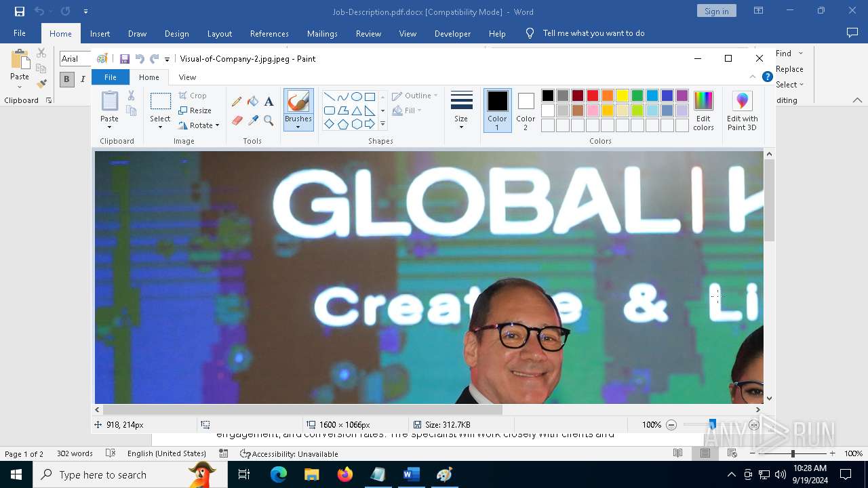Open Word References tab
868x488 pixels.
pyautogui.click(x=269, y=33)
